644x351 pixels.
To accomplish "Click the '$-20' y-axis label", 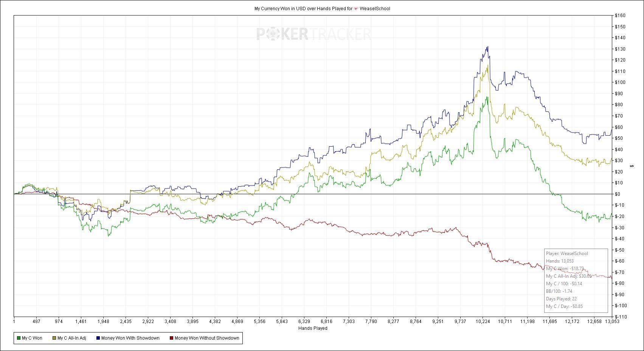I will click(619, 216).
